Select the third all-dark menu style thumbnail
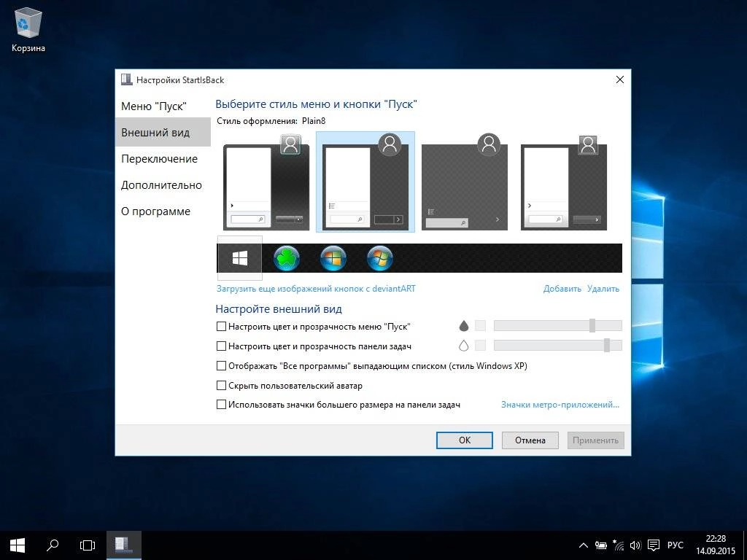The height and width of the screenshot is (560, 747). [465, 182]
